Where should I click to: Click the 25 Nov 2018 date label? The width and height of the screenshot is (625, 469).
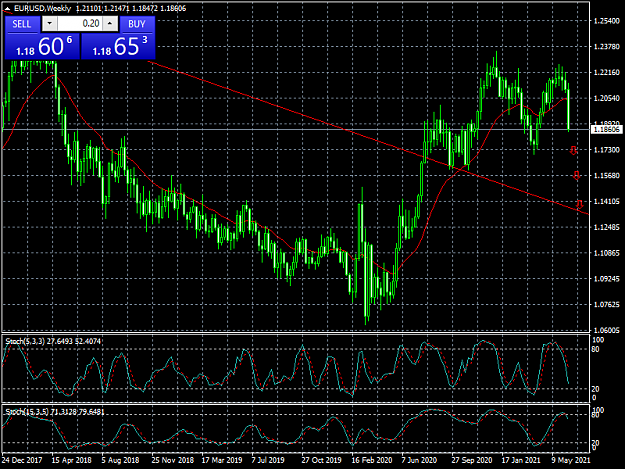coord(173,460)
